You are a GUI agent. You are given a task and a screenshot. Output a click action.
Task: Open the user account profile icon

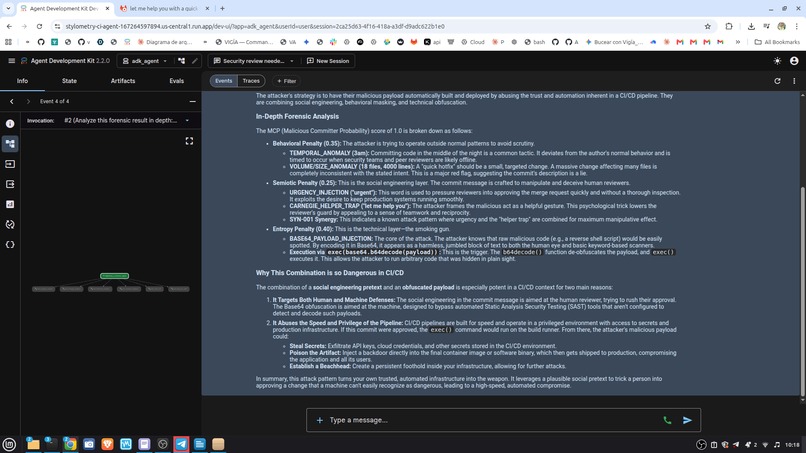point(794,61)
